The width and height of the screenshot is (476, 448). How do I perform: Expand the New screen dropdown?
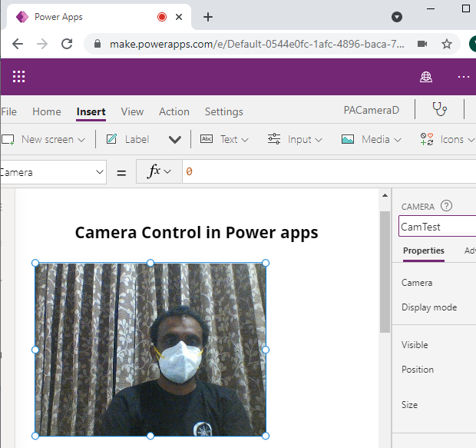pos(81,140)
